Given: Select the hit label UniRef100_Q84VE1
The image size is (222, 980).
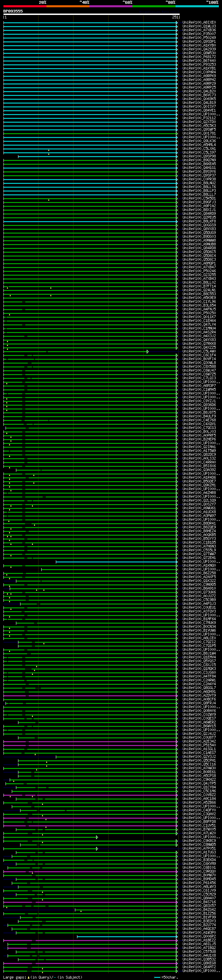Looking at the screenshot, I should pyautogui.click(x=199, y=110).
